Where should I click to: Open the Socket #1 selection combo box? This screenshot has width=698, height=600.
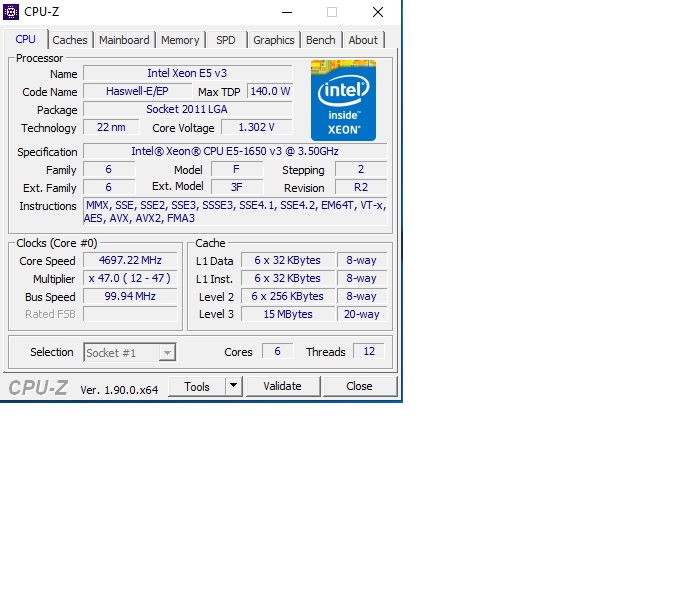pos(130,353)
